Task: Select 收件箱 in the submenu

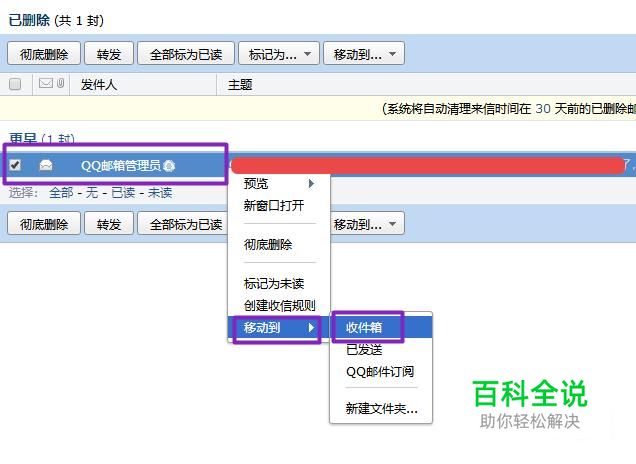Action: 381,327
